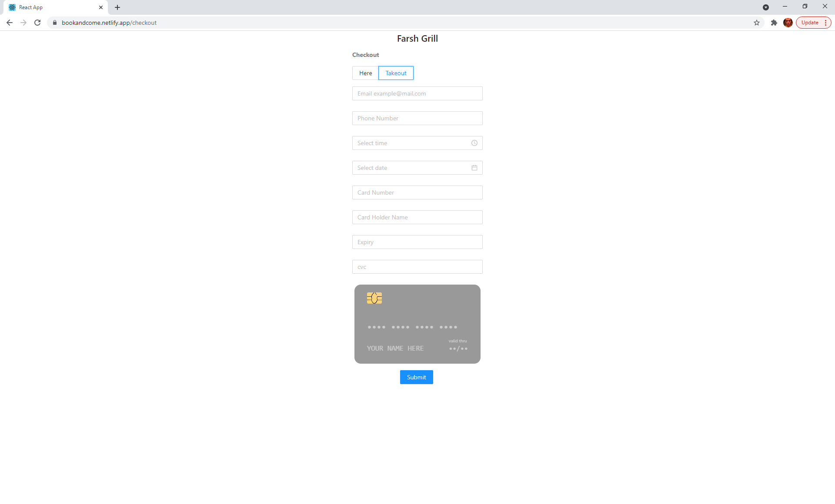Click the Chrome Update button
835x504 pixels.
(809, 23)
